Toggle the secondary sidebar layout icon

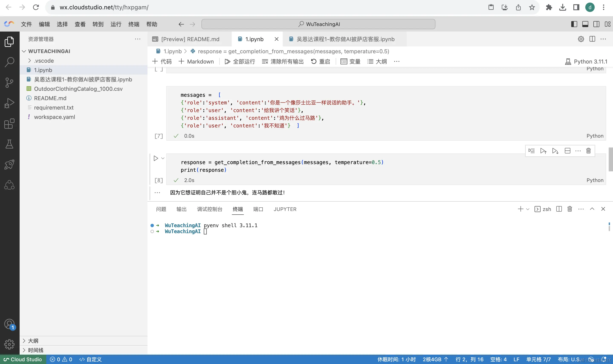[596, 24]
